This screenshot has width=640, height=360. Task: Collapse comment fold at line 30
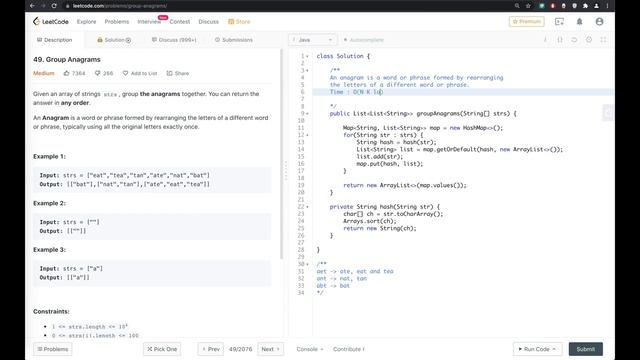pyautogui.click(x=307, y=264)
